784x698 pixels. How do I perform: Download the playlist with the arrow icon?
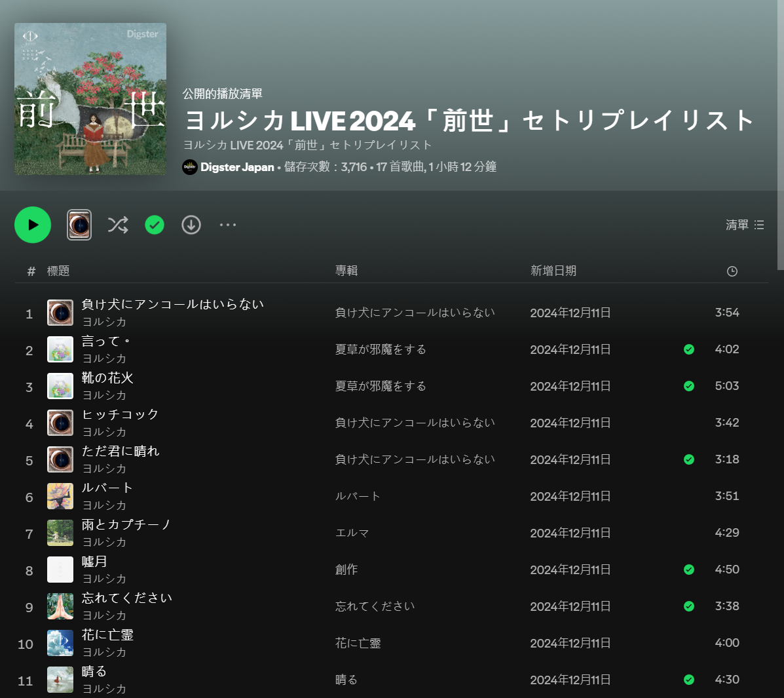(x=191, y=225)
